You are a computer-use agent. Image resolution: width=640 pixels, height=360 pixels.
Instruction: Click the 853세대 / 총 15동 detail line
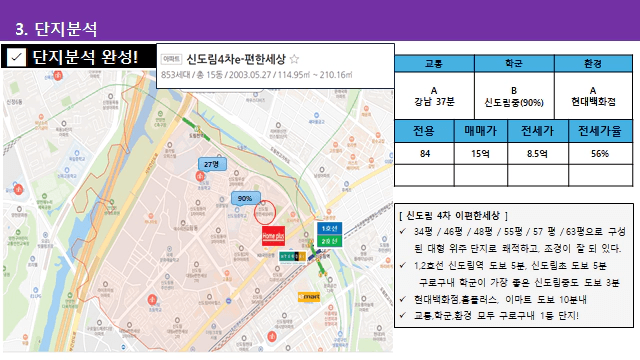pyautogui.click(x=256, y=75)
